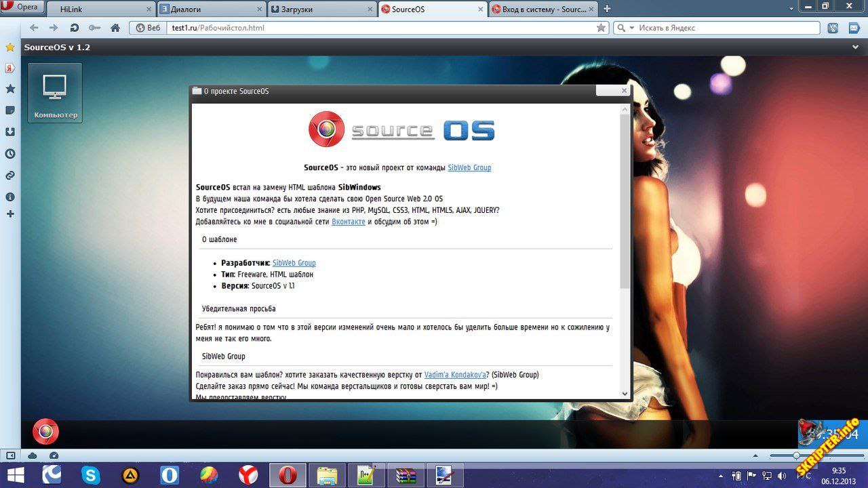Screen dimensions: 868x488
Task: Open WinRAR from the taskbar
Action: coord(406,475)
